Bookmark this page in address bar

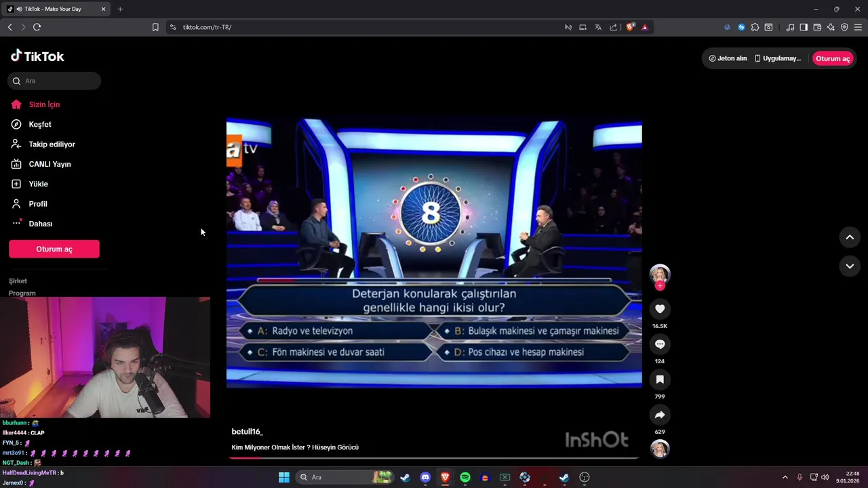[x=155, y=27]
